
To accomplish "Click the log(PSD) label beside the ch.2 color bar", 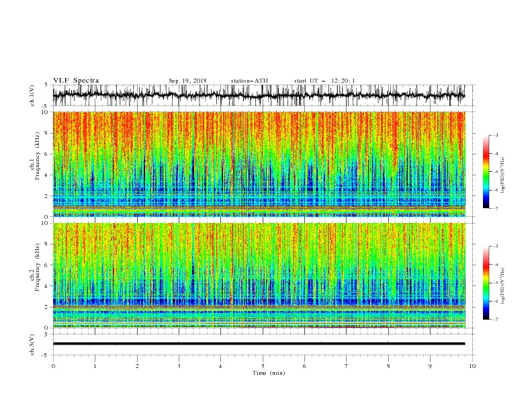I will (502, 286).
